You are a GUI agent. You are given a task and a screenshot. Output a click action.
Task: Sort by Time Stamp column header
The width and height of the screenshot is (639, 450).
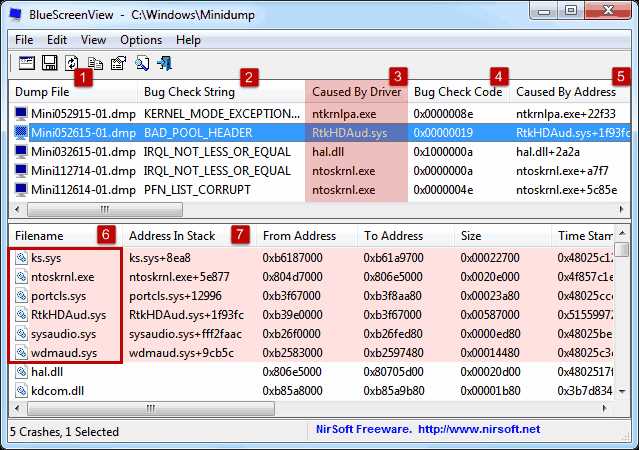point(583,236)
